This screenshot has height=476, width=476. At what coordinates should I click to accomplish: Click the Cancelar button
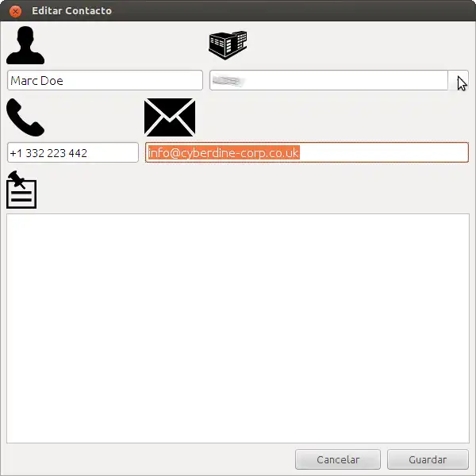pyautogui.click(x=338, y=459)
